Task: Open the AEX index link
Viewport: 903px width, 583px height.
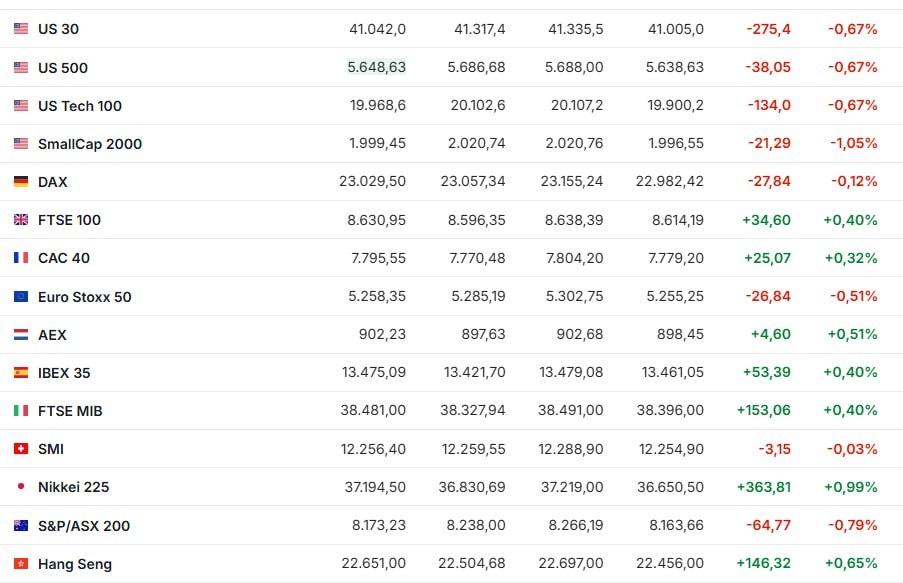Action: tap(52, 335)
